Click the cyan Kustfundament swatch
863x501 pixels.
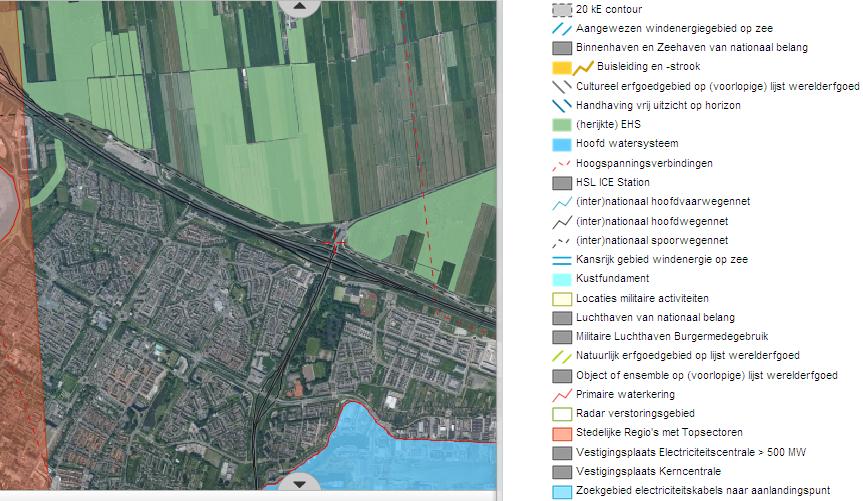pos(562,279)
